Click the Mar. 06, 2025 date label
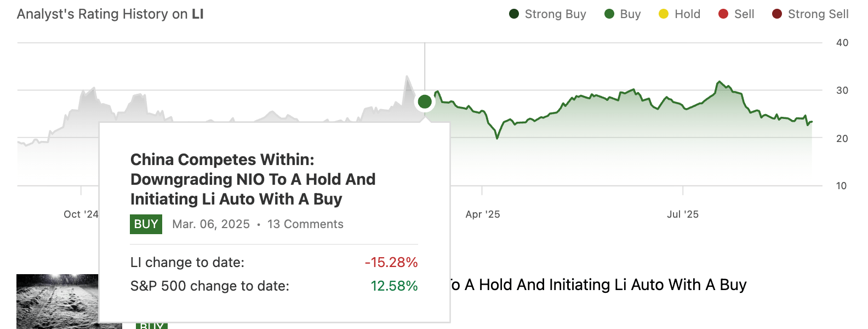Image resolution: width=868 pixels, height=329 pixels. (x=210, y=224)
